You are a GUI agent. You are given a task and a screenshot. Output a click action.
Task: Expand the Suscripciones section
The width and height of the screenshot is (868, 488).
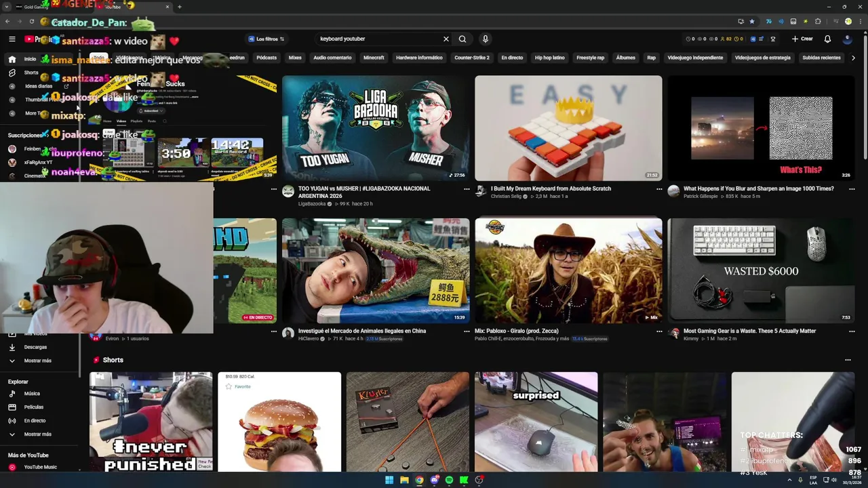(x=27, y=136)
